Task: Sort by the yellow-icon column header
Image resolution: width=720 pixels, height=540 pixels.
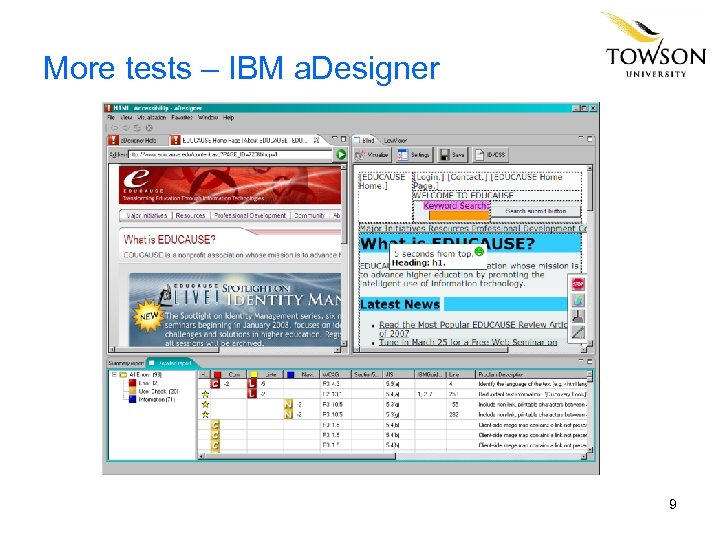Action: coord(264,375)
